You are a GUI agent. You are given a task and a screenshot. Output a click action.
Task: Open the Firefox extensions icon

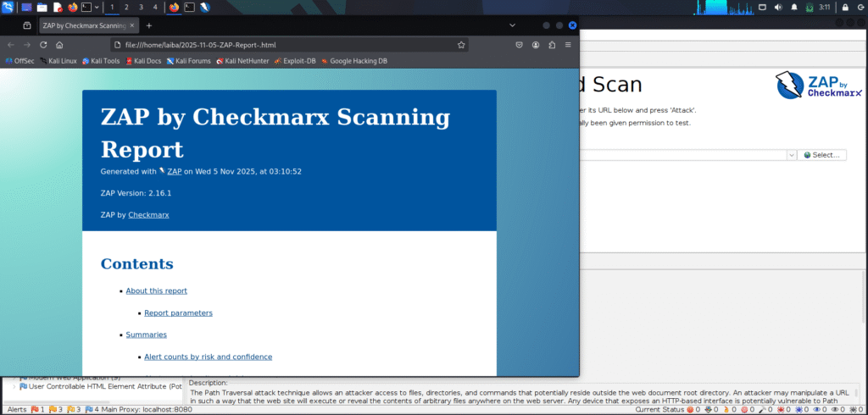click(x=552, y=45)
